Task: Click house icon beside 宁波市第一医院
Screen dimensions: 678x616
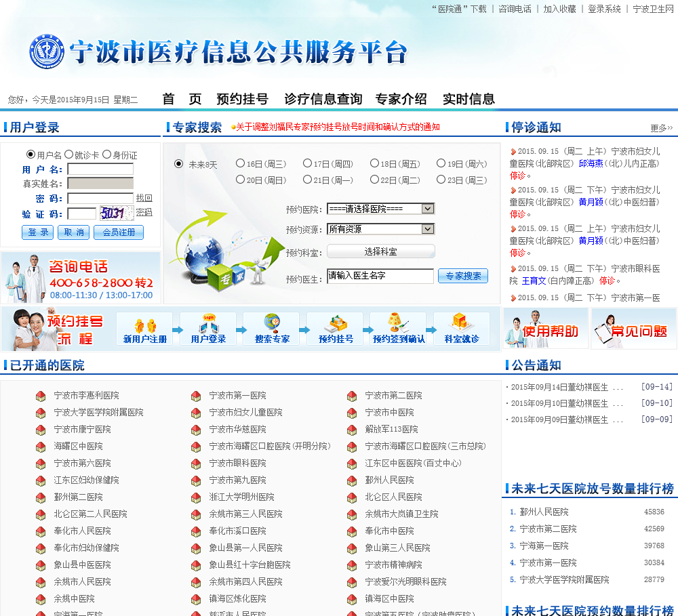Action: [196, 396]
